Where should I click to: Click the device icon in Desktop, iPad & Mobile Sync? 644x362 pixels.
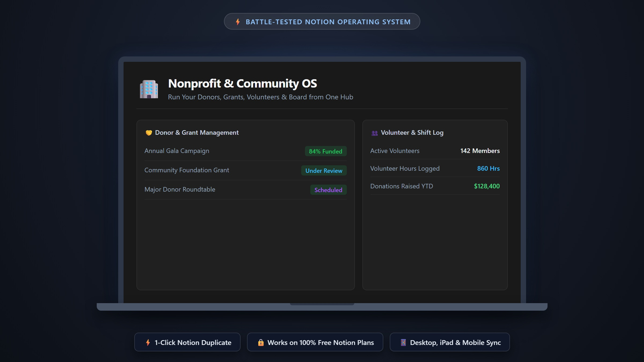click(x=403, y=342)
